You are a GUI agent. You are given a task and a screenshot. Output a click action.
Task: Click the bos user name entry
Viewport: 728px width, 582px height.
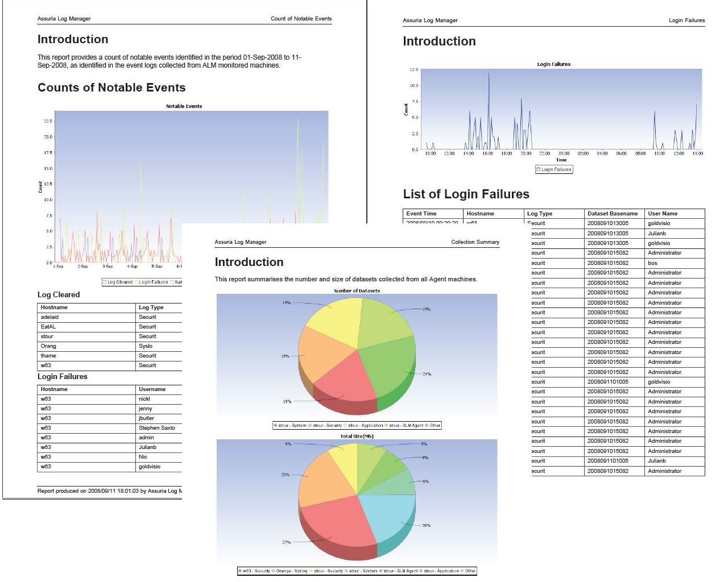click(x=652, y=263)
